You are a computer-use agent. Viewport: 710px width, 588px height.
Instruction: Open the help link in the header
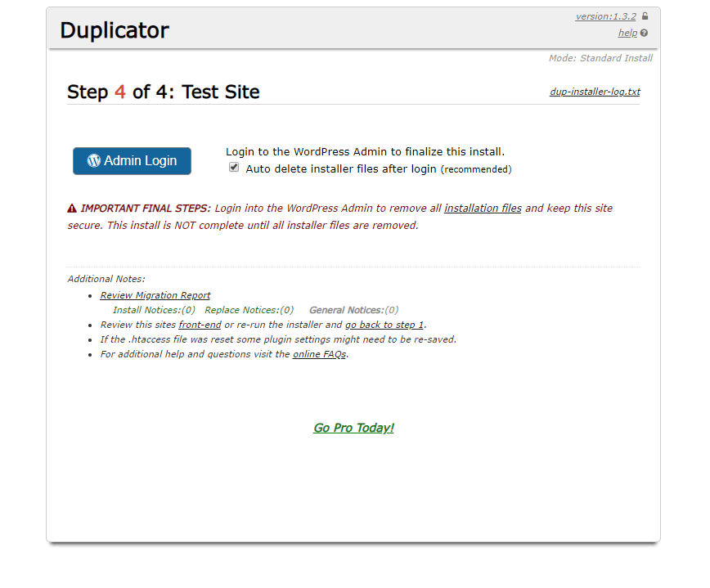(x=627, y=33)
